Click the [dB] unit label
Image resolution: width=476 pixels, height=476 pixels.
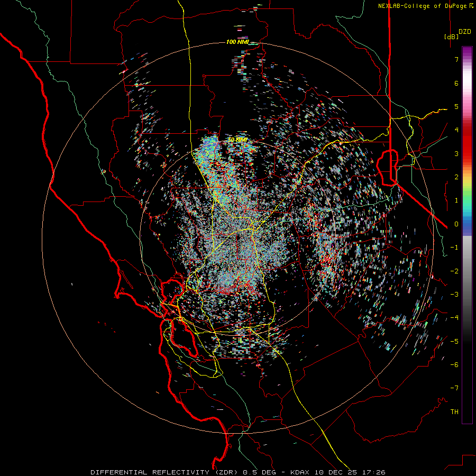(x=451, y=36)
